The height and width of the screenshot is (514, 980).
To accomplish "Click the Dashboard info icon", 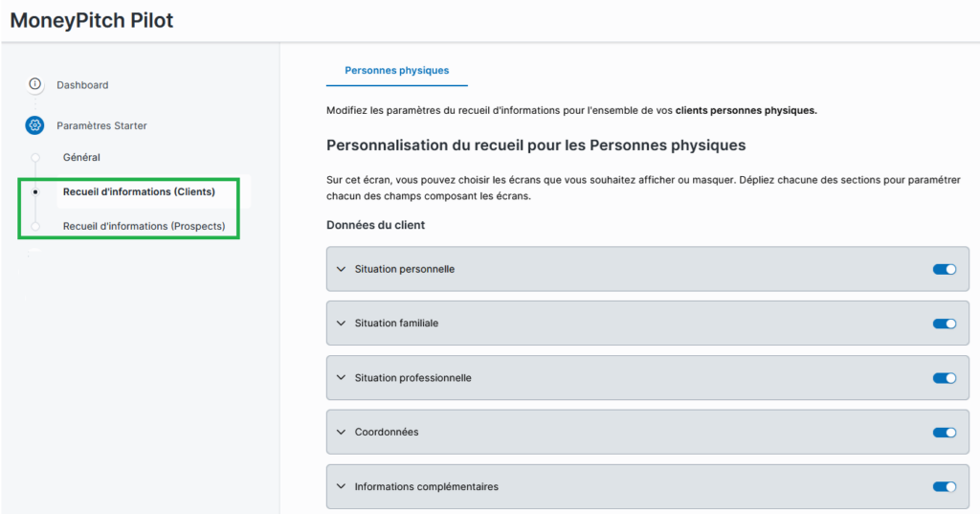I will click(35, 84).
